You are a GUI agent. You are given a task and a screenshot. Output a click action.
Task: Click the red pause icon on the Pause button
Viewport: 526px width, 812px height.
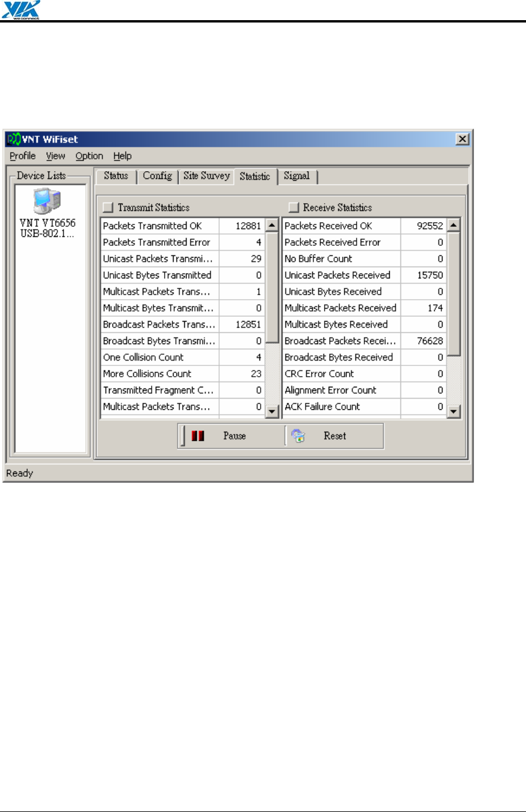pos(197,436)
